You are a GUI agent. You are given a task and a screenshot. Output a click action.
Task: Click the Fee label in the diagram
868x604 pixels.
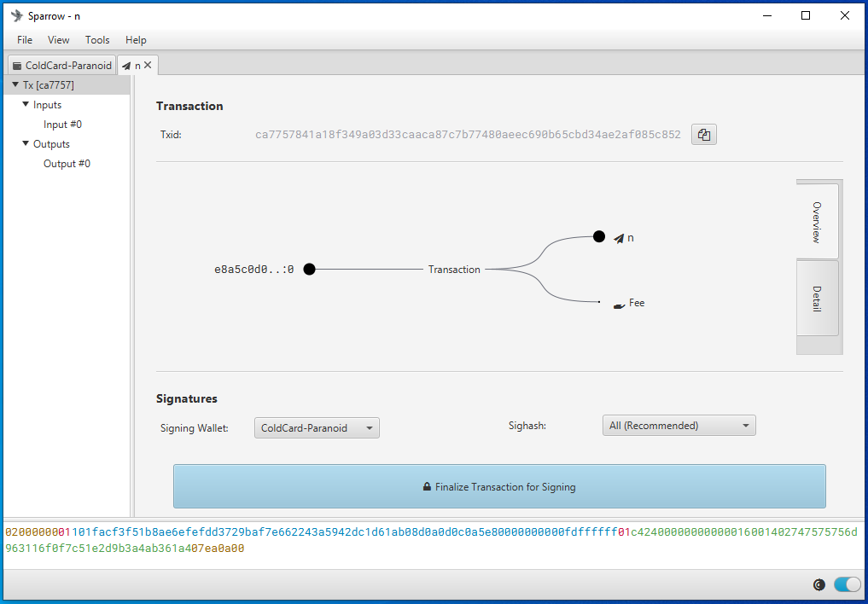click(637, 303)
